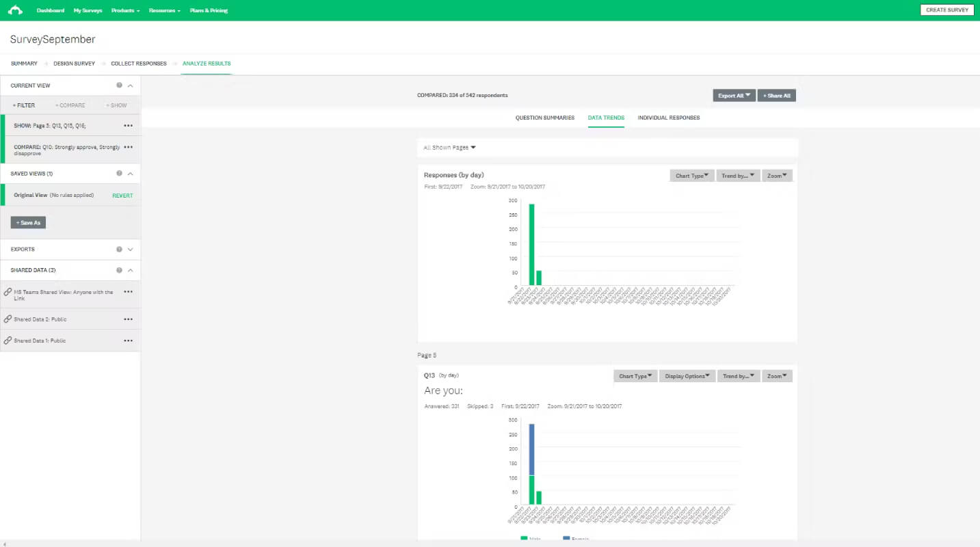Go to Collect Responses step

(x=139, y=64)
